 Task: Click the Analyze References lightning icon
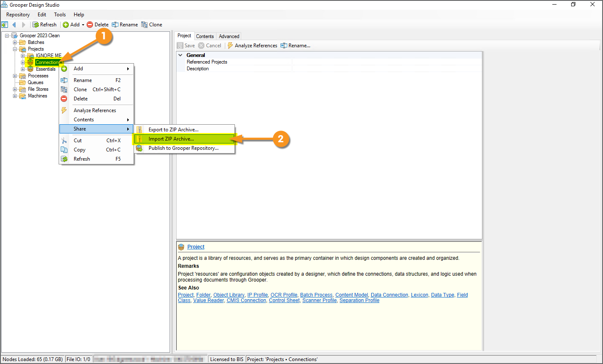coord(230,46)
